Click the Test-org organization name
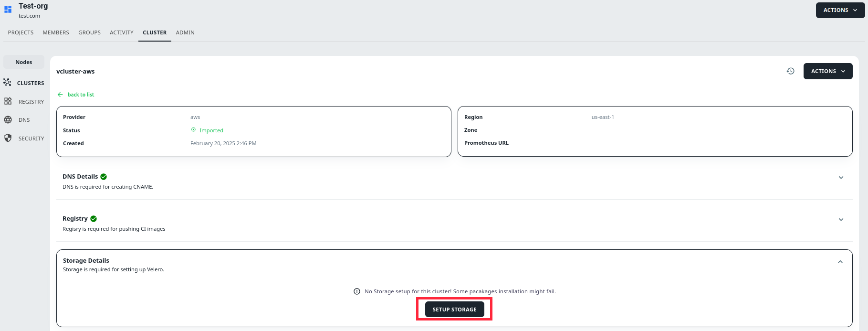Image resolution: width=868 pixels, height=331 pixels. coord(33,6)
